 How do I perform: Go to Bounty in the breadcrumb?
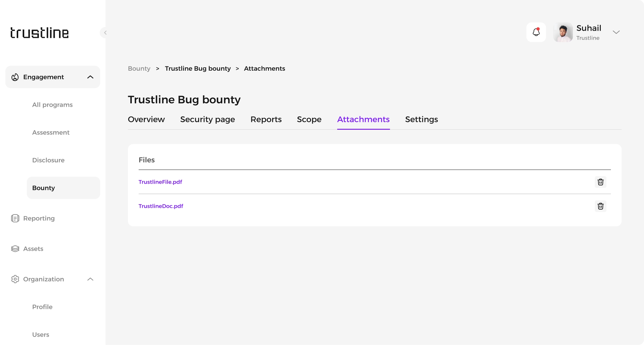coord(139,69)
